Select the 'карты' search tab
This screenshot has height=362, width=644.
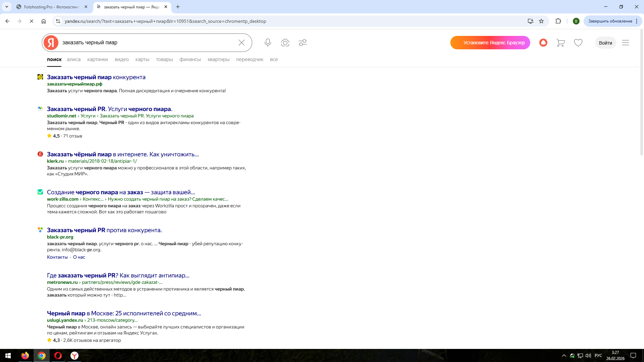pos(142,59)
